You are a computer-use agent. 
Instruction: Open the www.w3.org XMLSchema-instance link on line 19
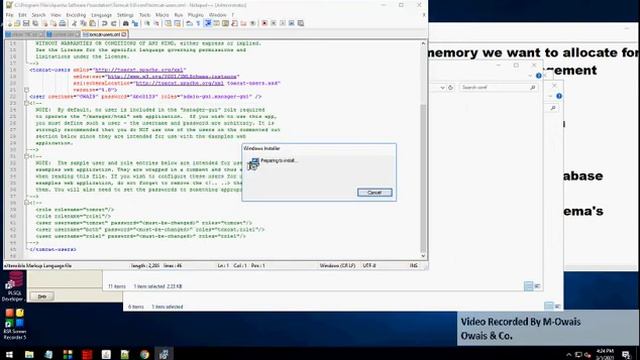(172, 76)
